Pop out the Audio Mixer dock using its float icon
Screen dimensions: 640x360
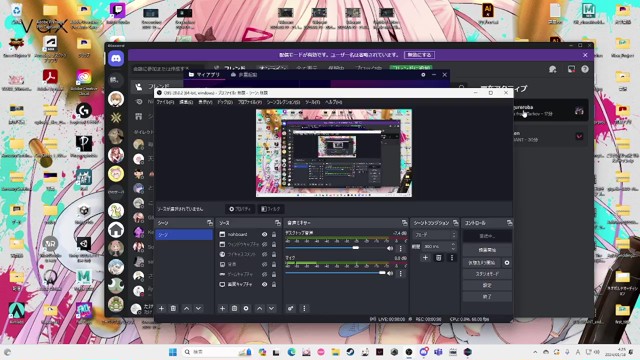[x=404, y=223]
